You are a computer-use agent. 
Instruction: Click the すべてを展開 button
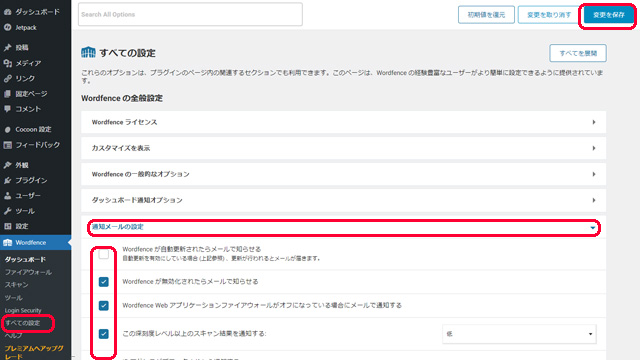[x=578, y=53]
